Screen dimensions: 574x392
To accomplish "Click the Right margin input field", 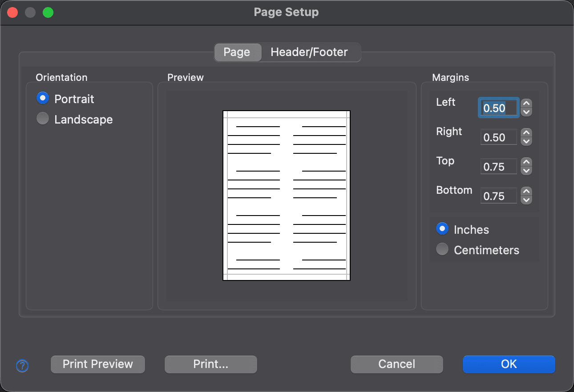I will tap(499, 137).
